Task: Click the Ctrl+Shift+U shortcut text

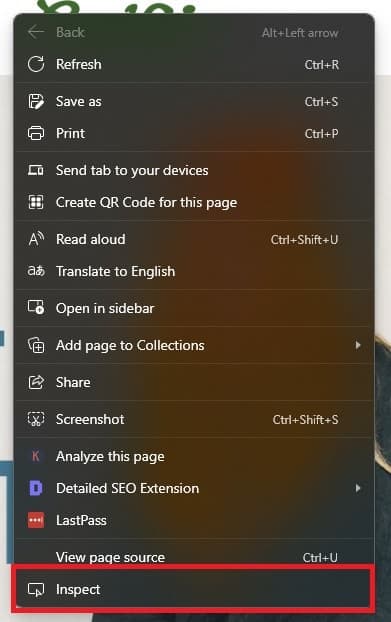Action: tap(304, 240)
